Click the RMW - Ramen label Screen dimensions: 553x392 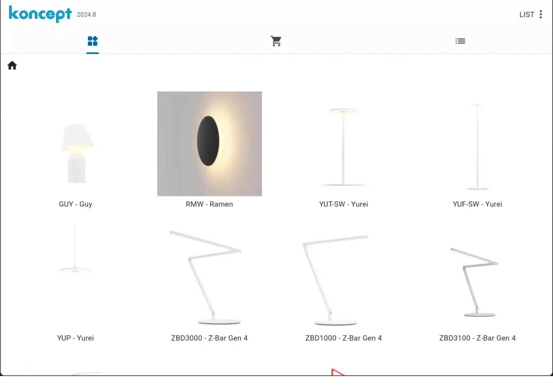click(x=209, y=204)
